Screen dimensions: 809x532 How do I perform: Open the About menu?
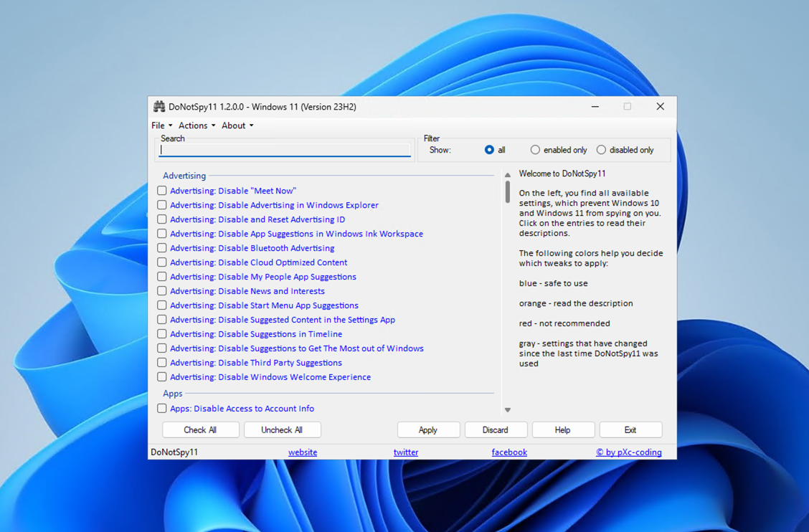click(x=237, y=125)
